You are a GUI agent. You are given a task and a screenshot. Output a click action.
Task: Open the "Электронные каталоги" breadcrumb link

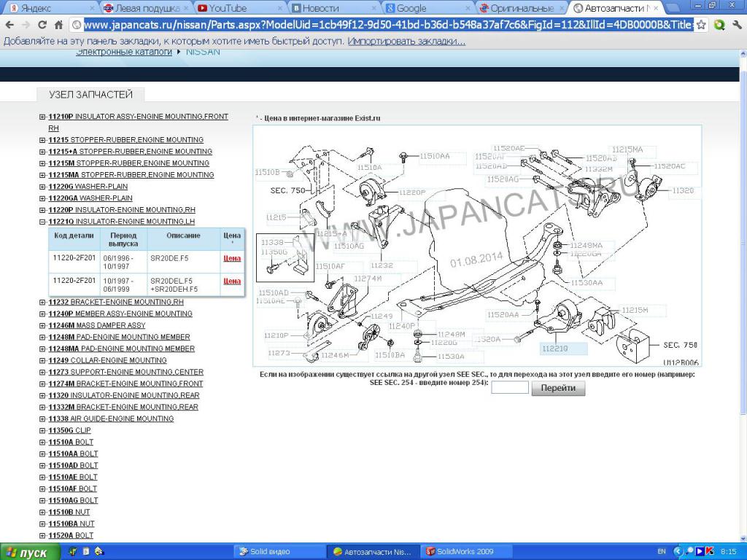[x=124, y=52]
